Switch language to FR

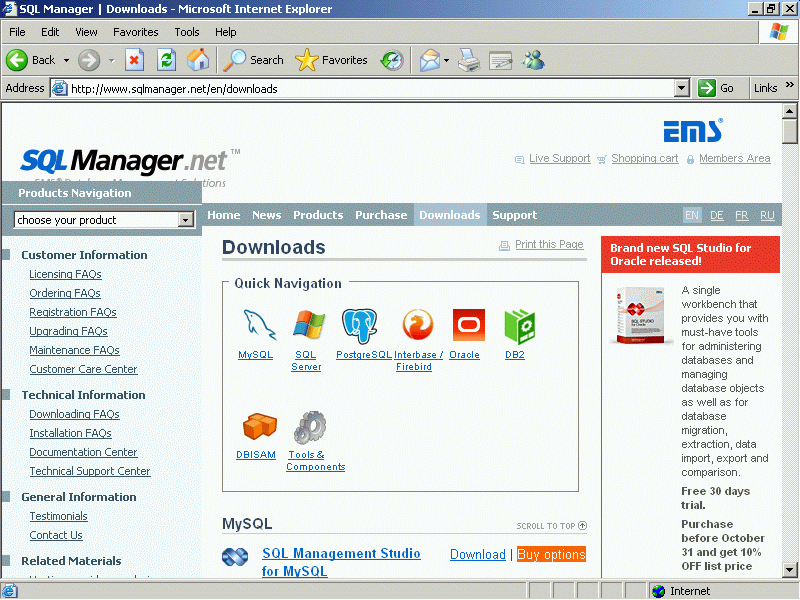click(742, 215)
